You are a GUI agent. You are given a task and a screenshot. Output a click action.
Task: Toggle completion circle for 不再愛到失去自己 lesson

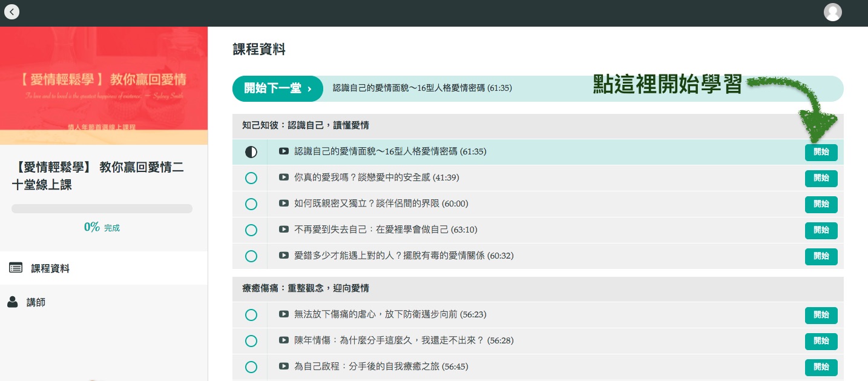coord(251,230)
